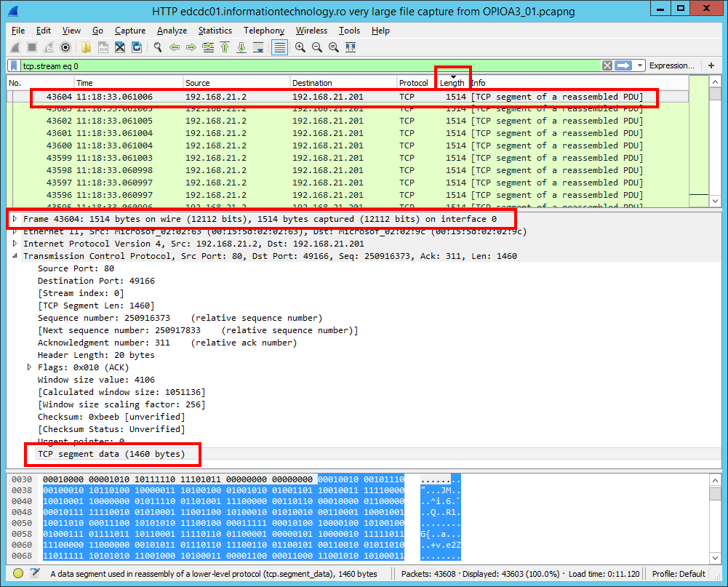Image resolution: width=728 pixels, height=587 pixels.
Task: Zoom in packet text
Action: coord(300,47)
